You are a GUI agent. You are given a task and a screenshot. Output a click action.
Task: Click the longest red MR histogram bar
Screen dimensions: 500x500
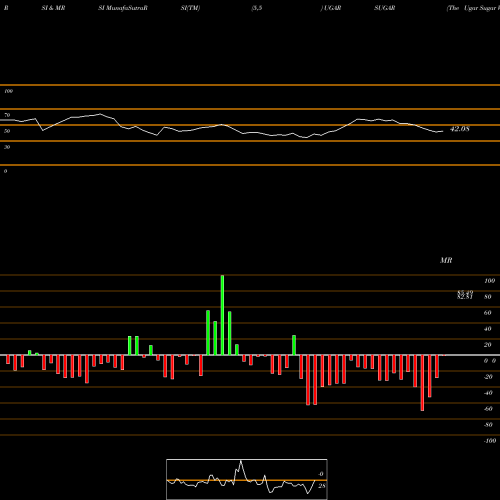coord(422,383)
